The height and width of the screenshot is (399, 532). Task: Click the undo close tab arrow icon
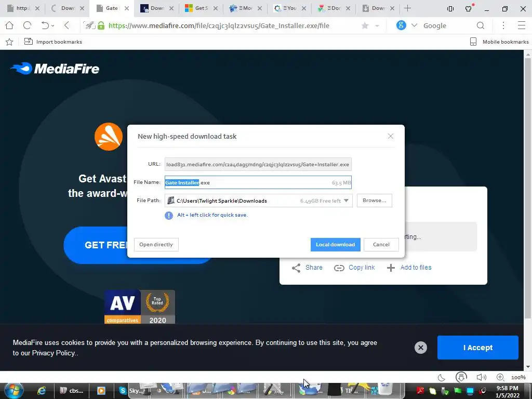45,25
